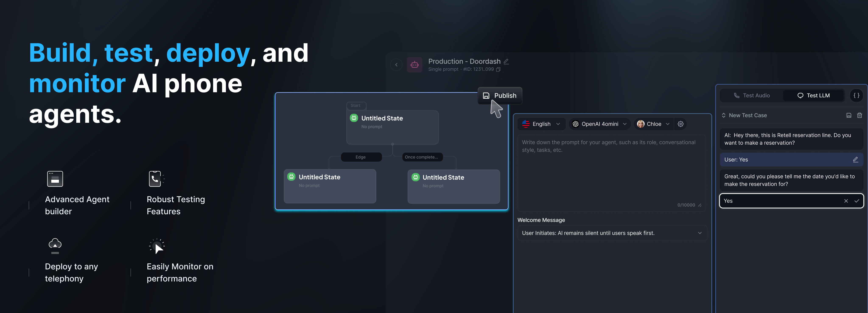Image resolution: width=868 pixels, height=313 pixels.
Task: Save the test case with disk icon
Action: click(849, 115)
